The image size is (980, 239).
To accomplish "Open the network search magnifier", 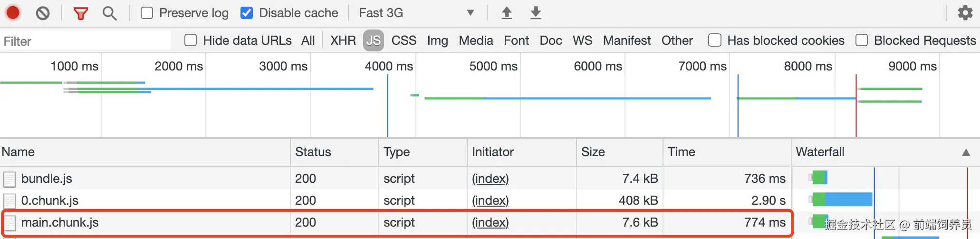I will click(109, 13).
